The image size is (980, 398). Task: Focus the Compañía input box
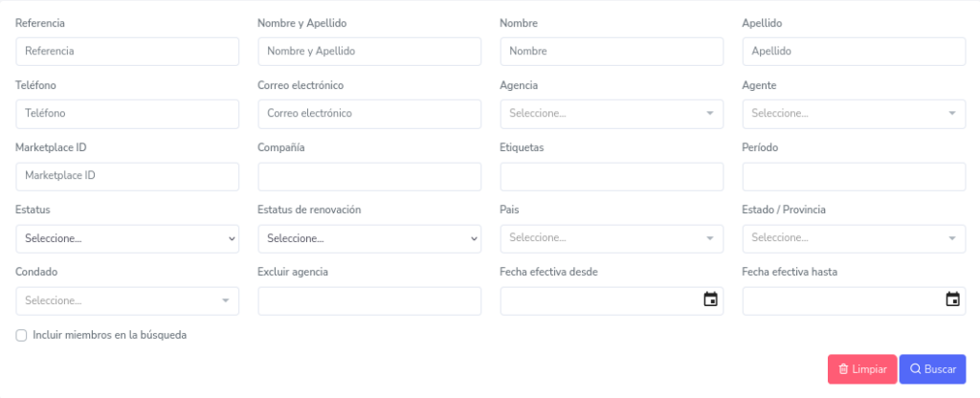[x=369, y=176]
